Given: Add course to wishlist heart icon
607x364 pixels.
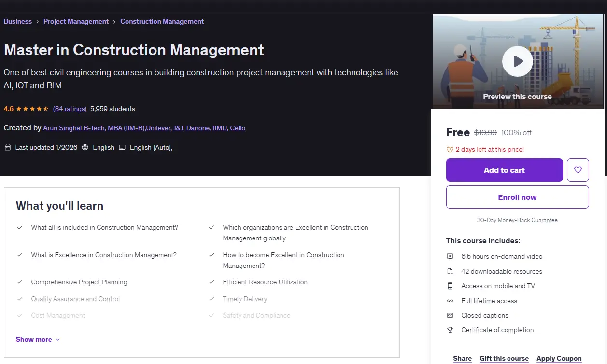Looking at the screenshot, I should pos(578,170).
